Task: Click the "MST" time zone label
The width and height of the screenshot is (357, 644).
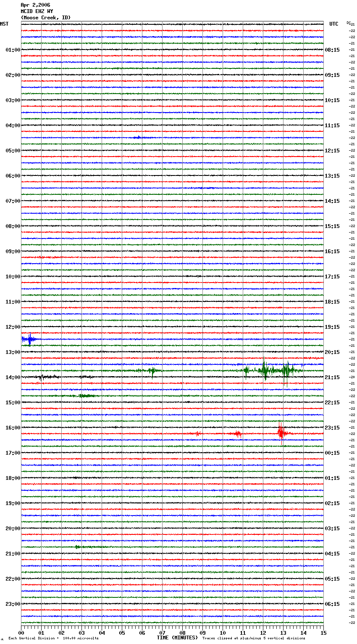Action: point(4,24)
